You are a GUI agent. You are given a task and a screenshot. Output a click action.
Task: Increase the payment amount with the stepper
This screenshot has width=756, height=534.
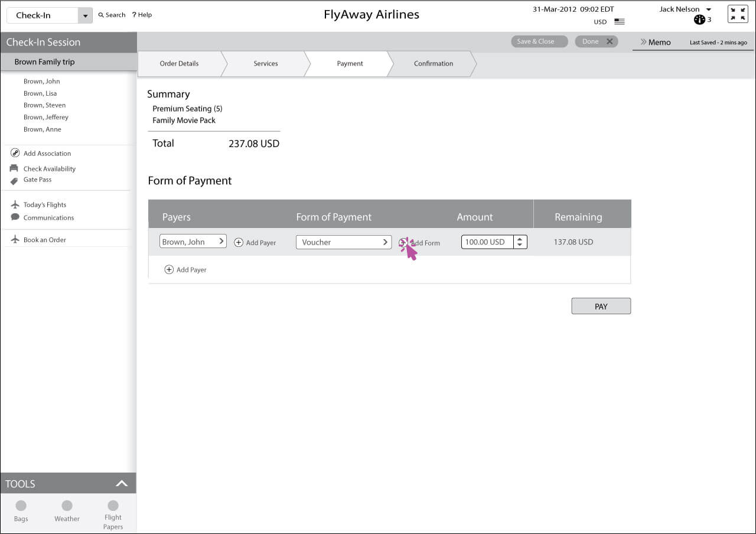(520, 239)
